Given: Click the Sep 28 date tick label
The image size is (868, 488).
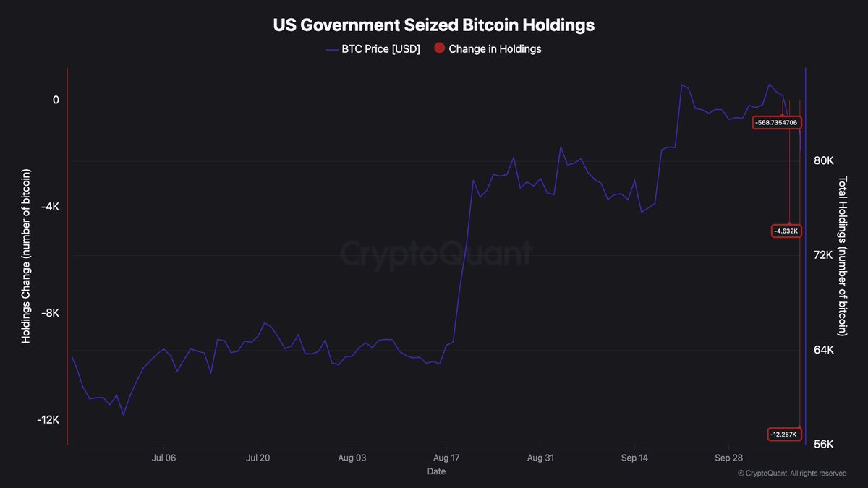Looking at the screenshot, I should [728, 458].
